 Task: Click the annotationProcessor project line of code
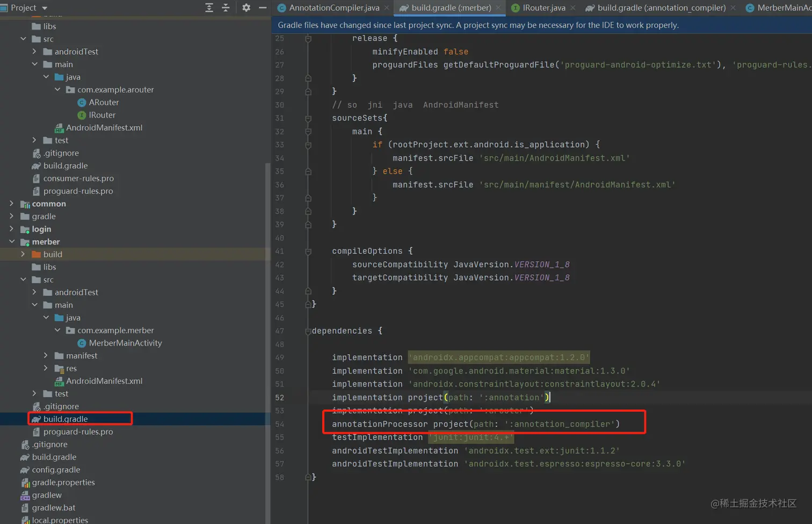coord(476,424)
